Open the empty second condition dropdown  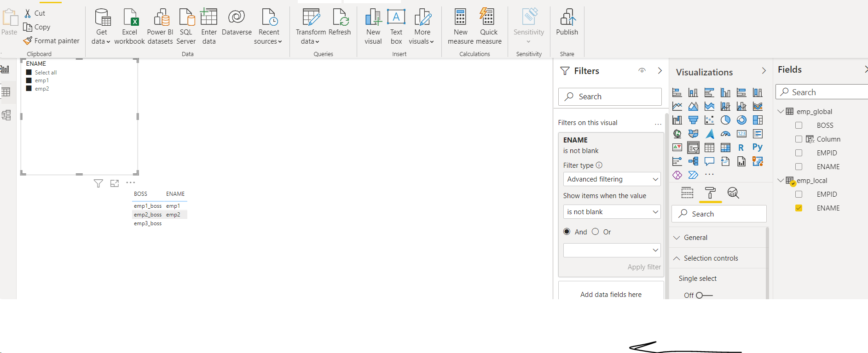pyautogui.click(x=612, y=250)
